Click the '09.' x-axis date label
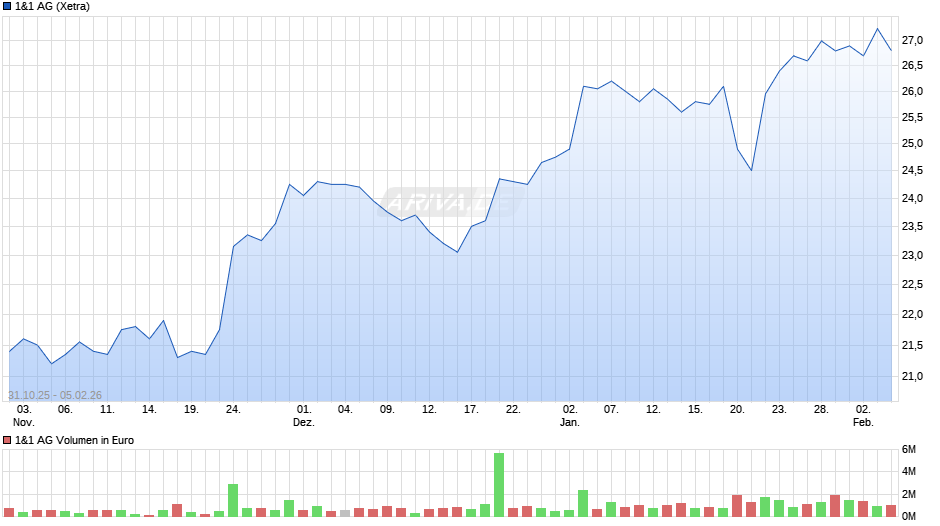Image resolution: width=940 pixels, height=526 pixels. pyautogui.click(x=387, y=410)
